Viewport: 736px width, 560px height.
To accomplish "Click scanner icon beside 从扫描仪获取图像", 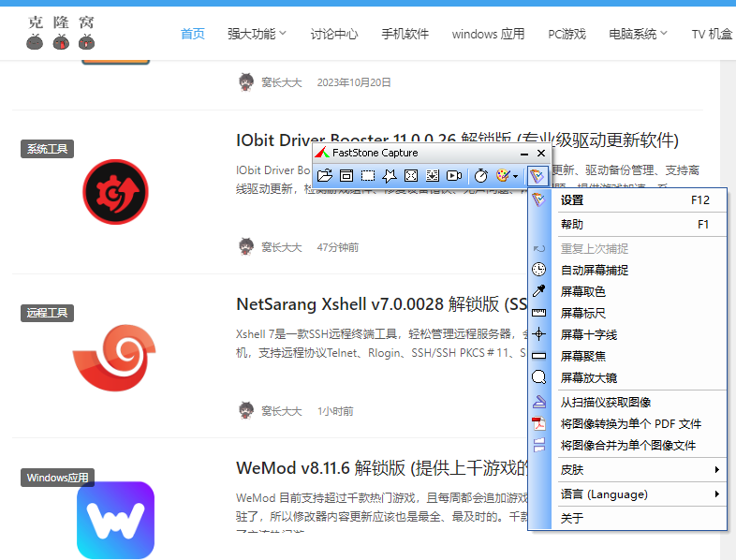I will tap(538, 402).
